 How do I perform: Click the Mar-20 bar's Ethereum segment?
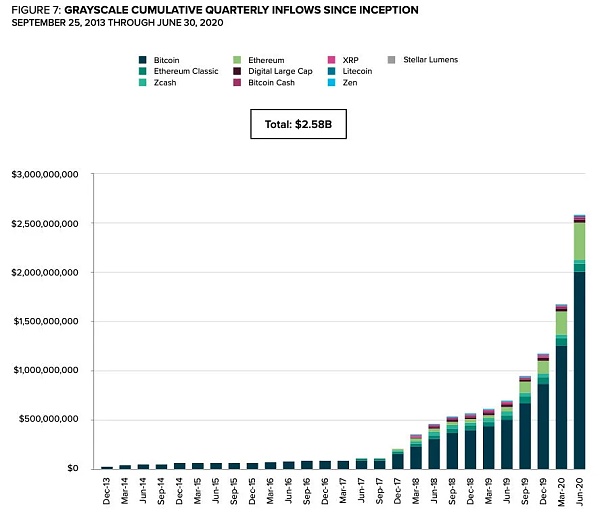click(561, 323)
